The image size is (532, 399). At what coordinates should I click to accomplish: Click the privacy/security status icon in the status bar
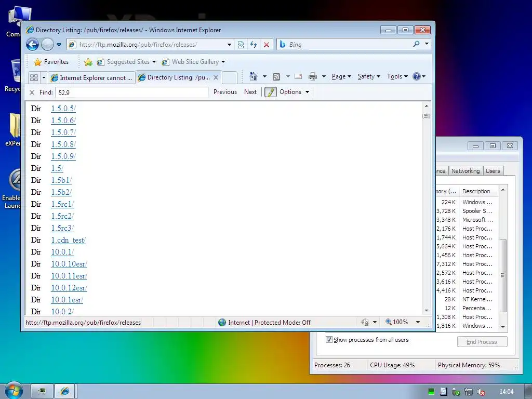[x=365, y=322]
